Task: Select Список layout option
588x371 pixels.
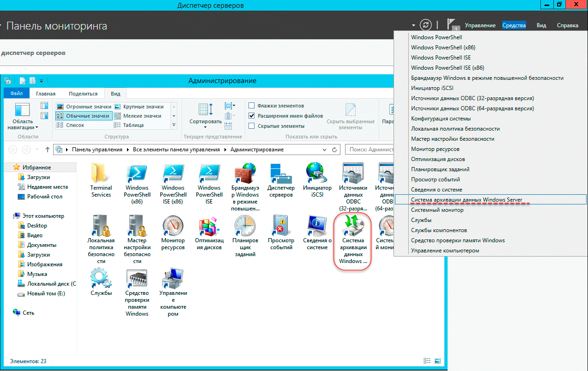Action: 70,125
